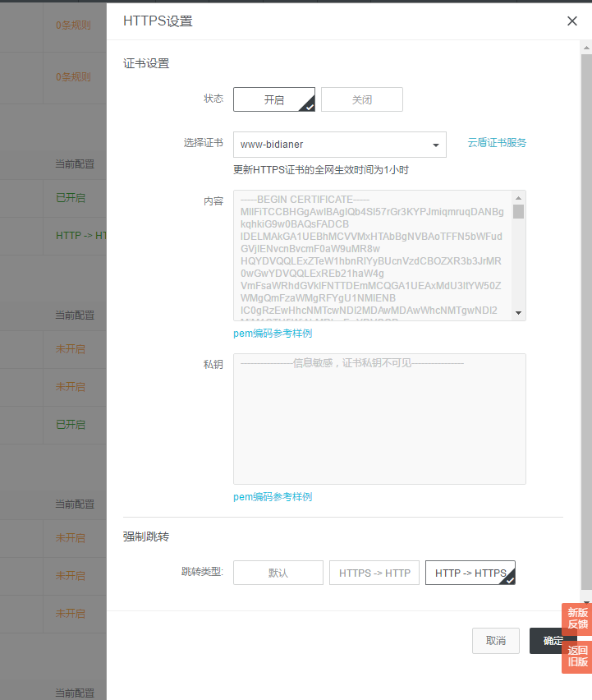Image resolution: width=592 pixels, height=700 pixels.
Task: Close the HTTPS设置 dialog with X
Action: [x=572, y=21]
